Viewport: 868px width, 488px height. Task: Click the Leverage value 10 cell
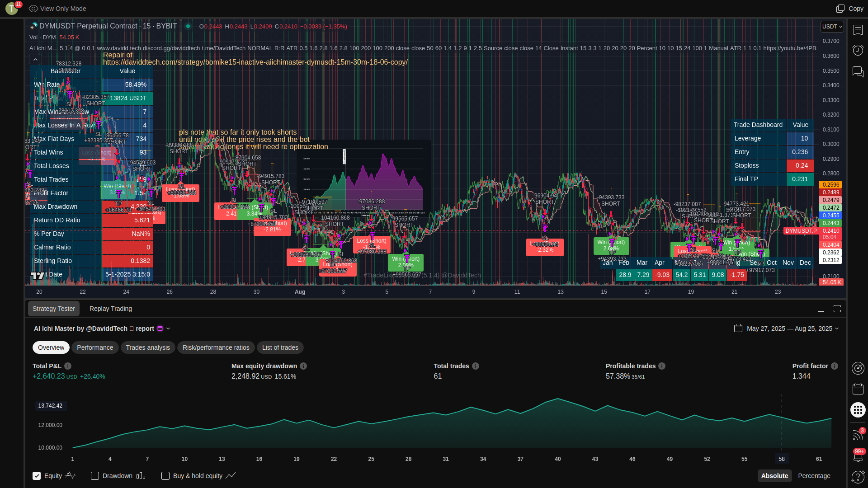point(801,139)
